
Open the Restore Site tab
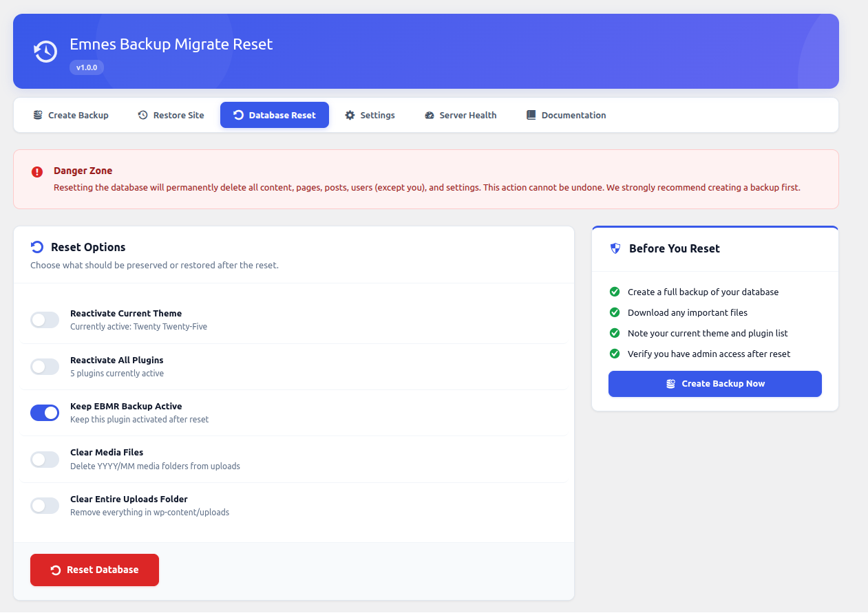[170, 115]
